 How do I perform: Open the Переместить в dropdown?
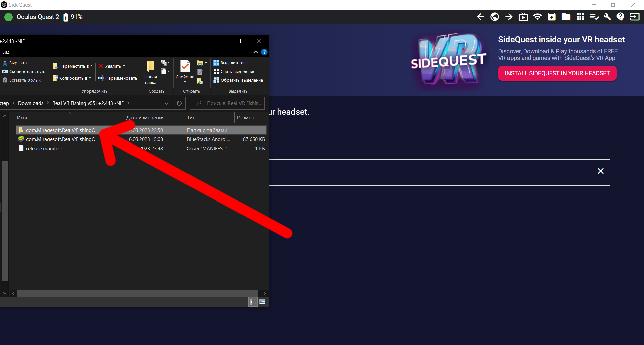(73, 66)
